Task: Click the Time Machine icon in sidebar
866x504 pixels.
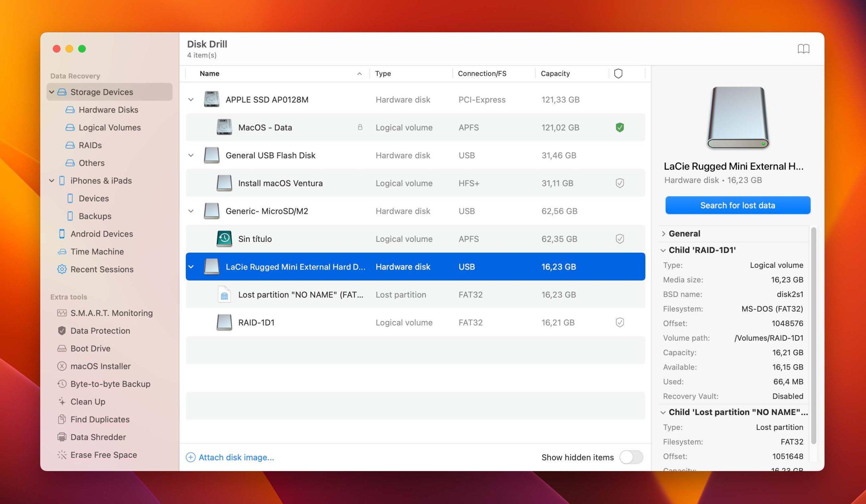Action: [62, 251]
